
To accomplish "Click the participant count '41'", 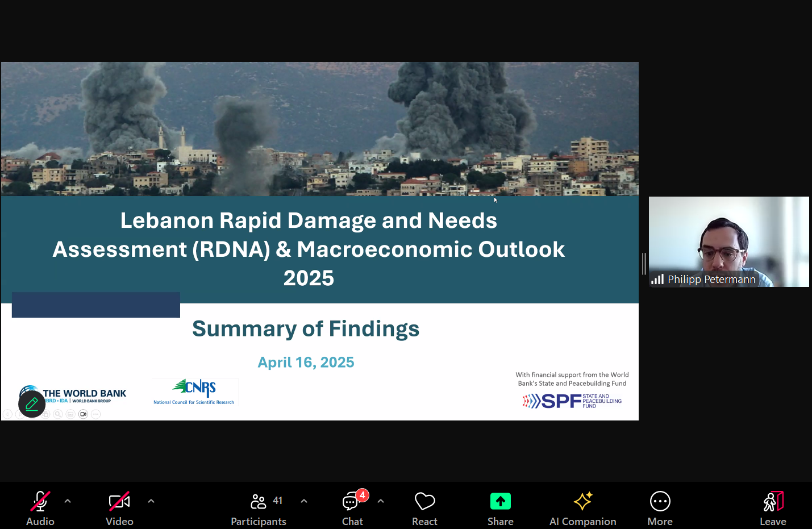I will point(277,501).
